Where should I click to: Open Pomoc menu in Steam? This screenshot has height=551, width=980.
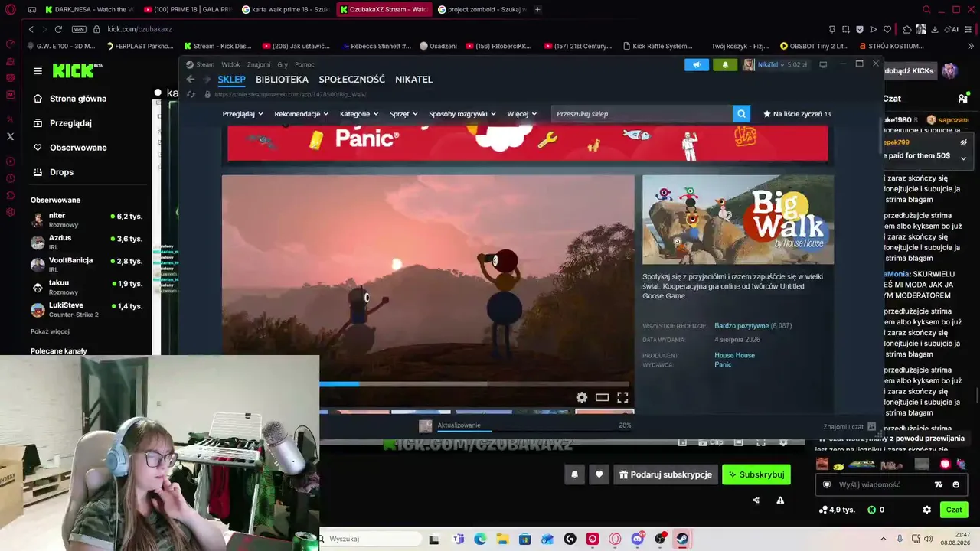point(305,65)
